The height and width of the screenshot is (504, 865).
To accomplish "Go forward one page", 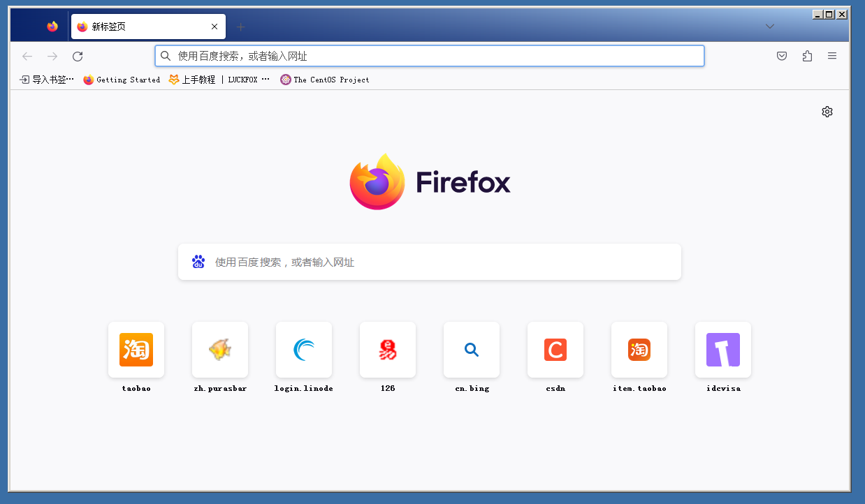I will point(52,56).
